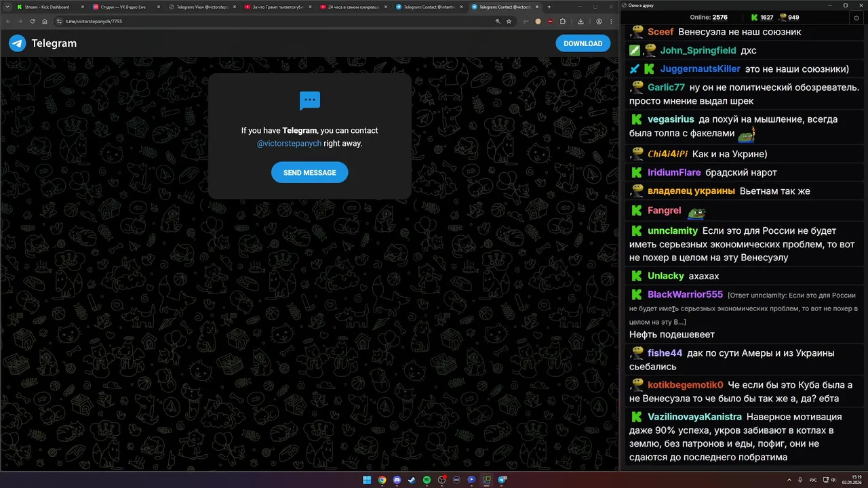Open Google Chrome from the taskbar
The width and height of the screenshot is (868, 488).
pyautogui.click(x=382, y=480)
